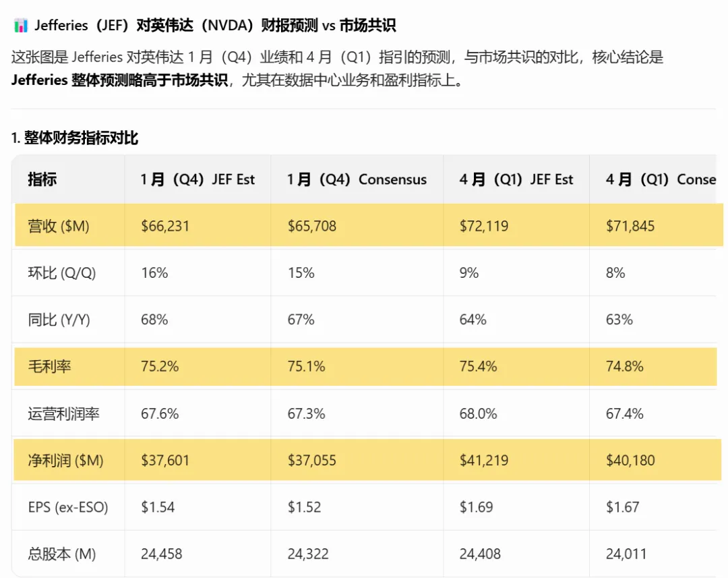The image size is (728, 578).
Task: Select the '同比 (Y/Y)' row label
Action: click(x=59, y=320)
